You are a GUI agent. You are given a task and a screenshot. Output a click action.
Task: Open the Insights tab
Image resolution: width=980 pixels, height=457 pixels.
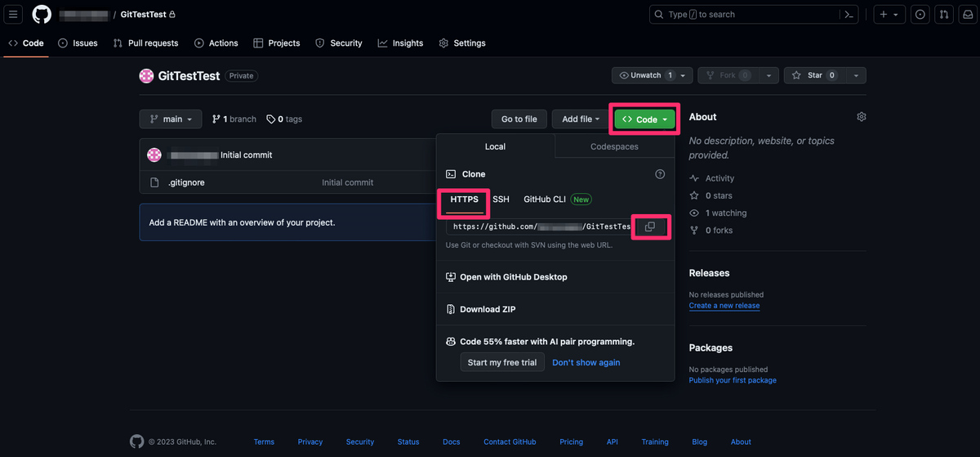(x=401, y=43)
